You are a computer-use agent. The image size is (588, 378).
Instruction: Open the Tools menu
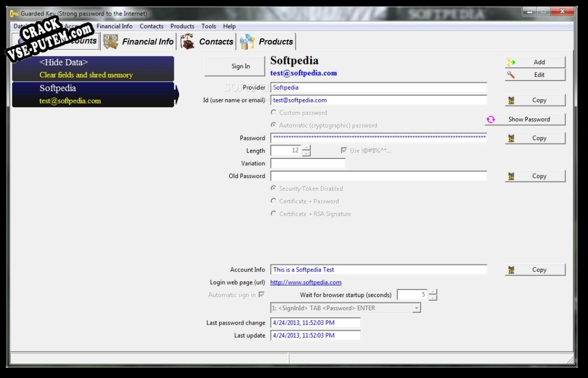(x=208, y=26)
